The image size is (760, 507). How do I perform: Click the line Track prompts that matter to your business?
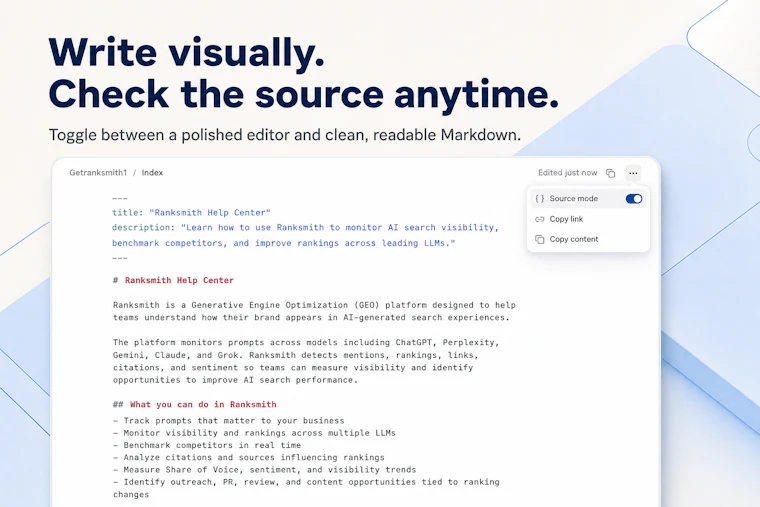click(x=229, y=420)
